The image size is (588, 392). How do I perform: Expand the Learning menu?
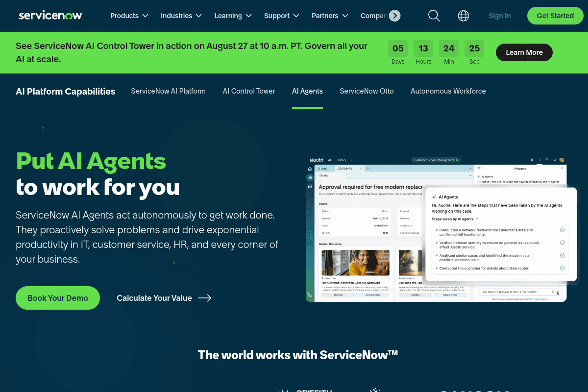(233, 16)
